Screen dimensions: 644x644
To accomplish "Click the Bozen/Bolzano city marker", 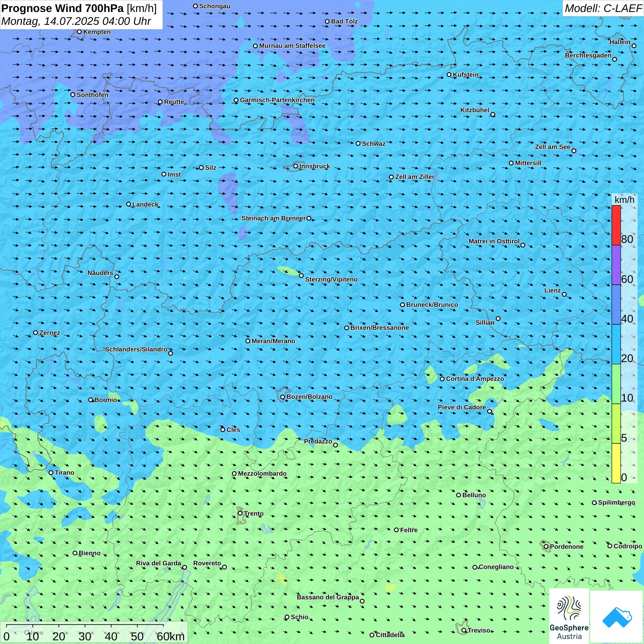I will pos(282,397).
